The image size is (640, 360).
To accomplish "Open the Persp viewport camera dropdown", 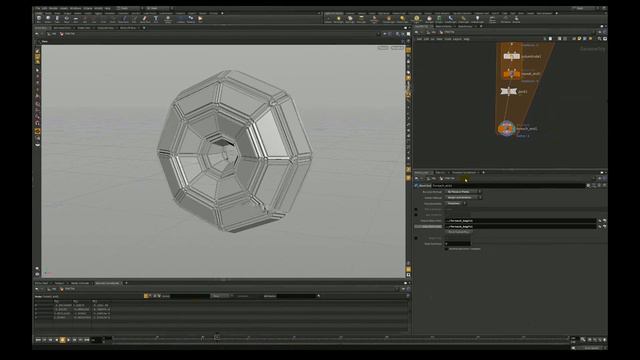I will [383, 48].
